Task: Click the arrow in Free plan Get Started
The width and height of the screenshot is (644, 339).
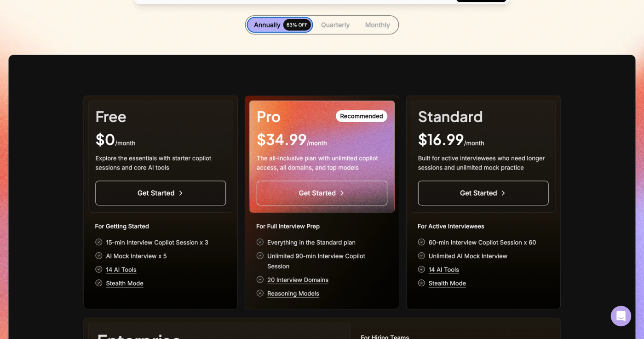Action: coord(181,193)
